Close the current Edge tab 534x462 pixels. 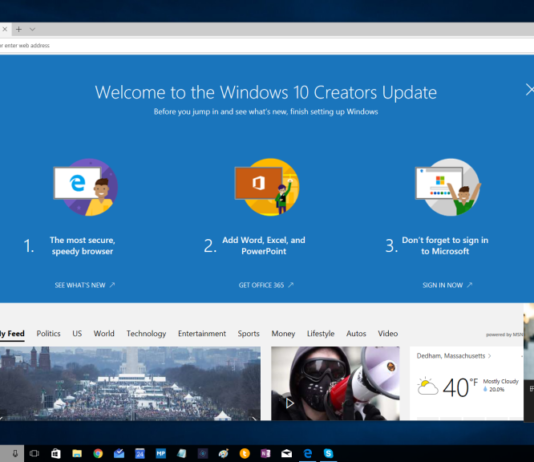click(x=5, y=29)
